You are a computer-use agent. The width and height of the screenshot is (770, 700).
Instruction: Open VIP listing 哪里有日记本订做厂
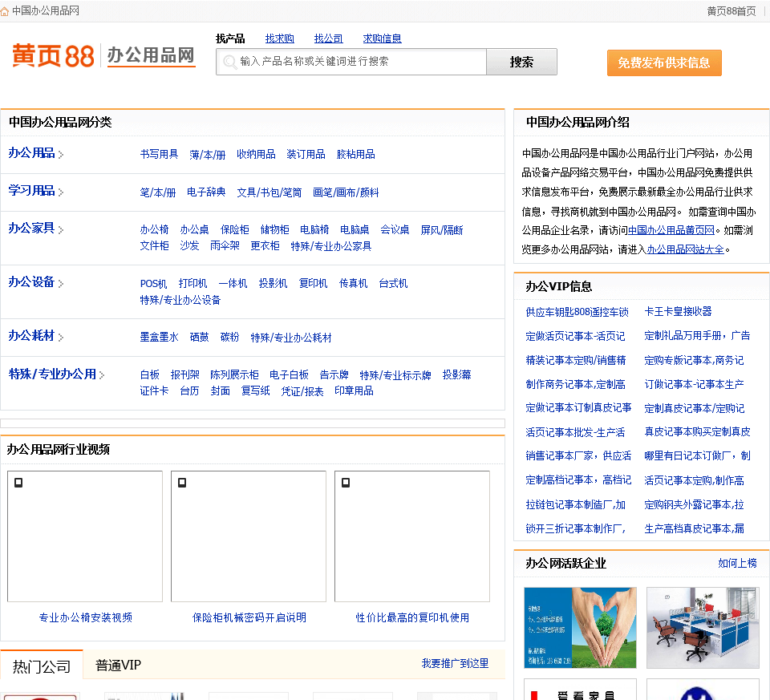pos(697,455)
